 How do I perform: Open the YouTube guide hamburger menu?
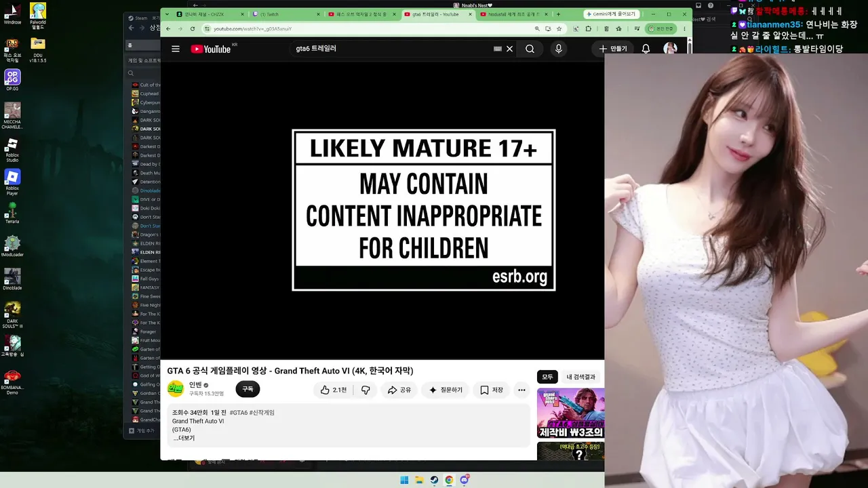pyautogui.click(x=176, y=49)
